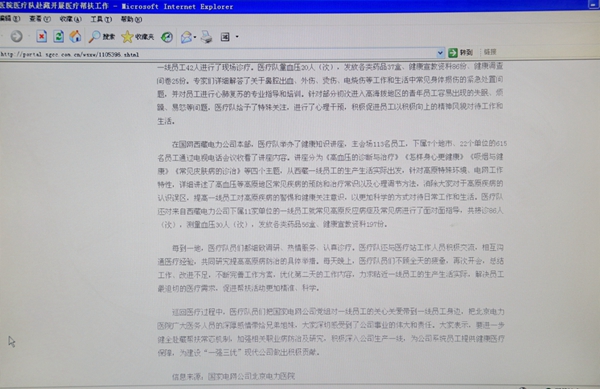Expand the Mail button dropdown arrow
This screenshot has width=600, height=389.
(x=195, y=37)
